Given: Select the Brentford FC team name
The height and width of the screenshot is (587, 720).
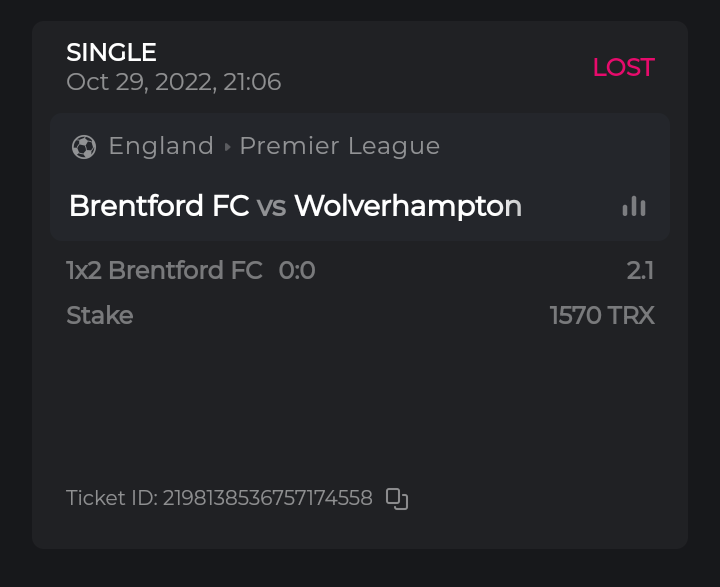Looking at the screenshot, I should click(159, 206).
